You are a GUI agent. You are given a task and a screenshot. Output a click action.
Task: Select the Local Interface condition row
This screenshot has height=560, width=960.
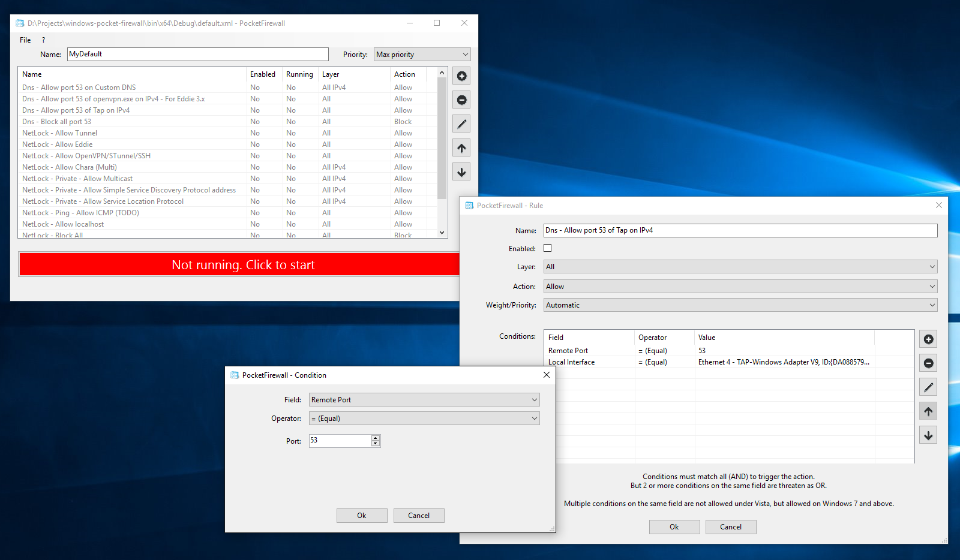click(728, 362)
